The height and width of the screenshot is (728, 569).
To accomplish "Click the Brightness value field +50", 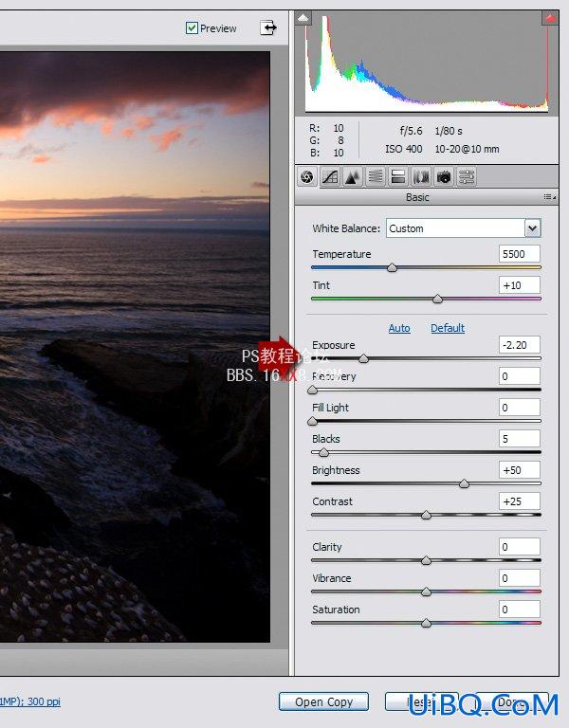I will click(x=520, y=470).
